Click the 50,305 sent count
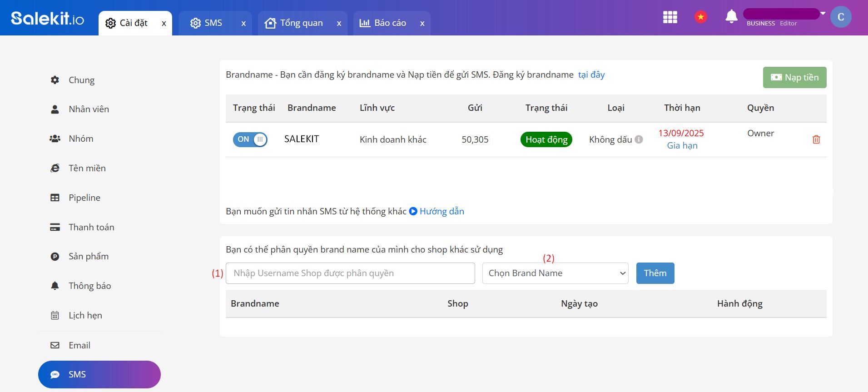The width and height of the screenshot is (868, 392). point(475,139)
